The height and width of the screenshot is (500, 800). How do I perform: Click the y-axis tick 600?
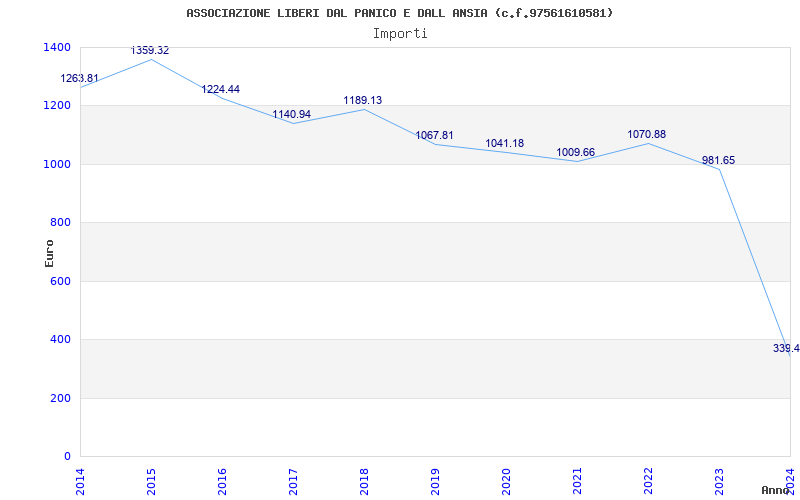coord(60,281)
